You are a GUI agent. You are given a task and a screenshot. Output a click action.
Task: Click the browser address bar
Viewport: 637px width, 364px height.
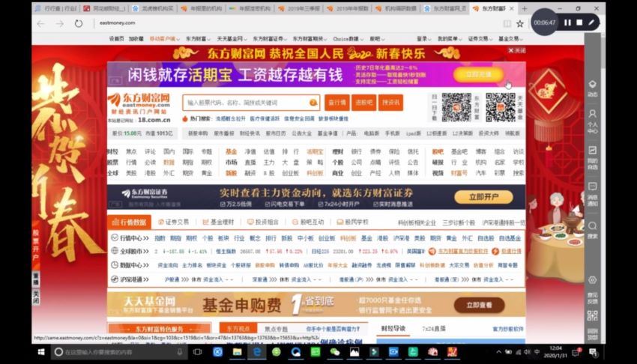click(x=297, y=23)
